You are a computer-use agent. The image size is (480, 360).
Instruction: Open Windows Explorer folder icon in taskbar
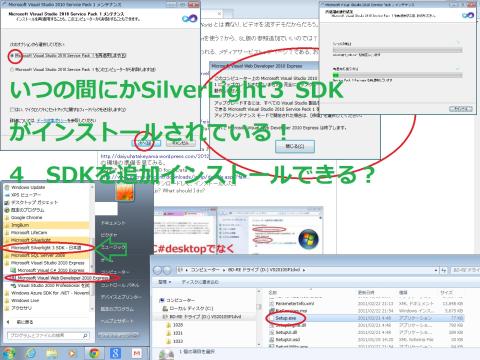52,353
